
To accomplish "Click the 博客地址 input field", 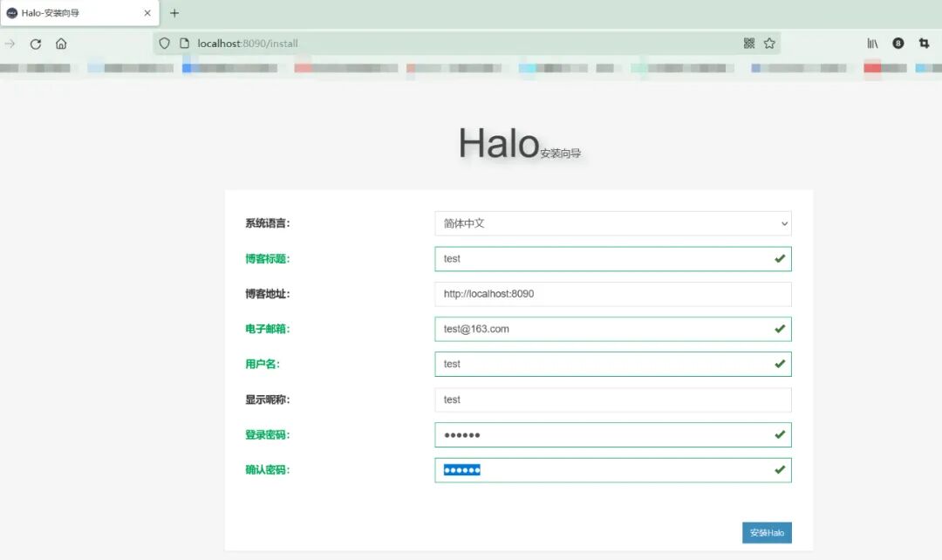I will pos(613,294).
